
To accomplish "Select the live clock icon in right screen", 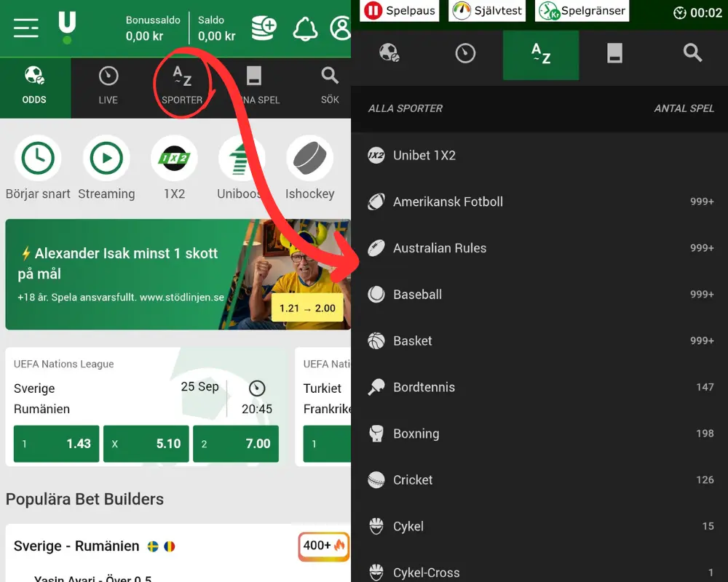I will coord(465,53).
